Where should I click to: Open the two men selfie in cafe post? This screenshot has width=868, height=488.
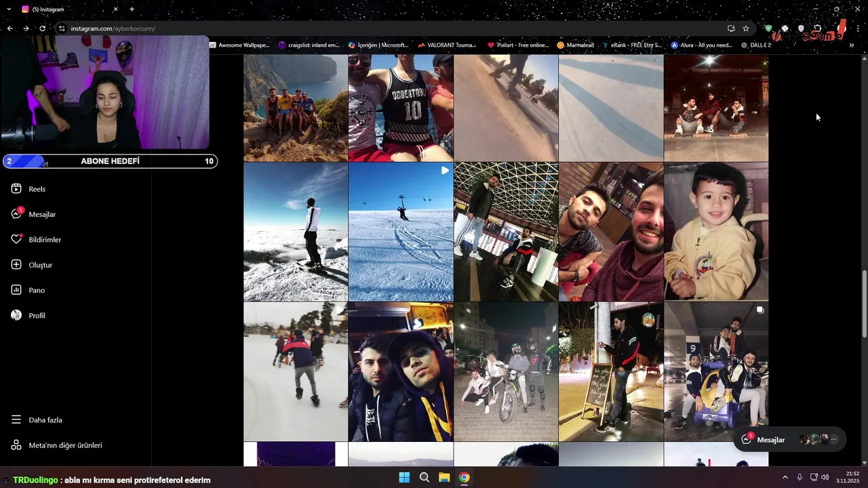pyautogui.click(x=611, y=232)
